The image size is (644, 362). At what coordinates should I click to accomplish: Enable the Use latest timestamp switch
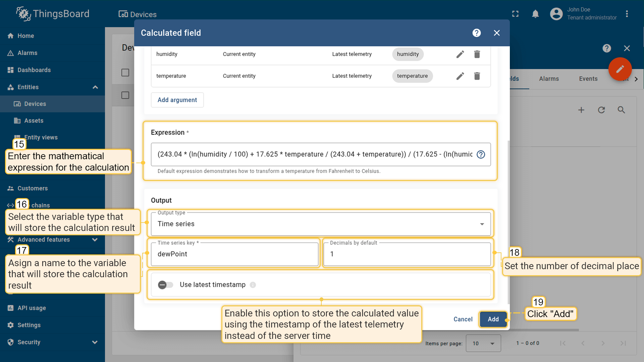tap(165, 285)
